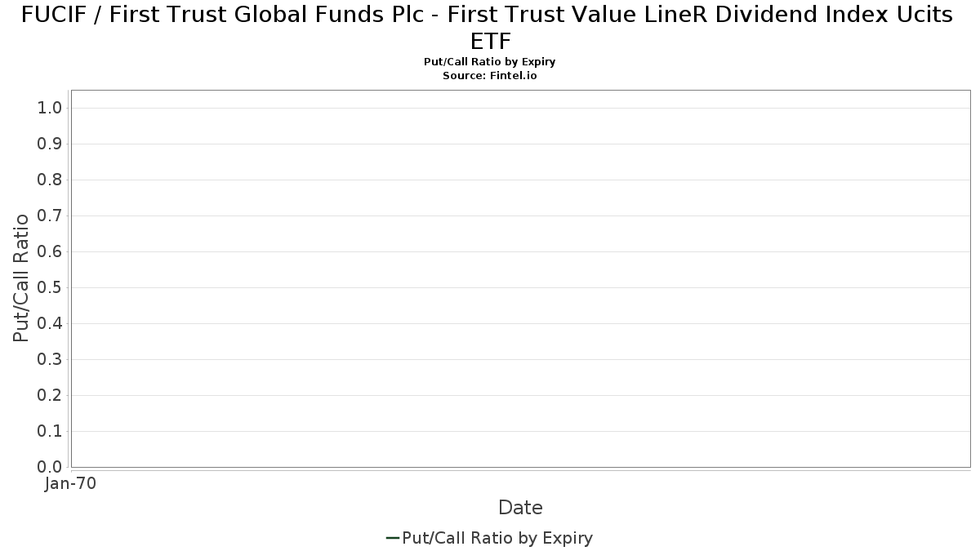Click the 0.3 y-axis tick label
The height and width of the screenshot is (551, 980).
50,359
